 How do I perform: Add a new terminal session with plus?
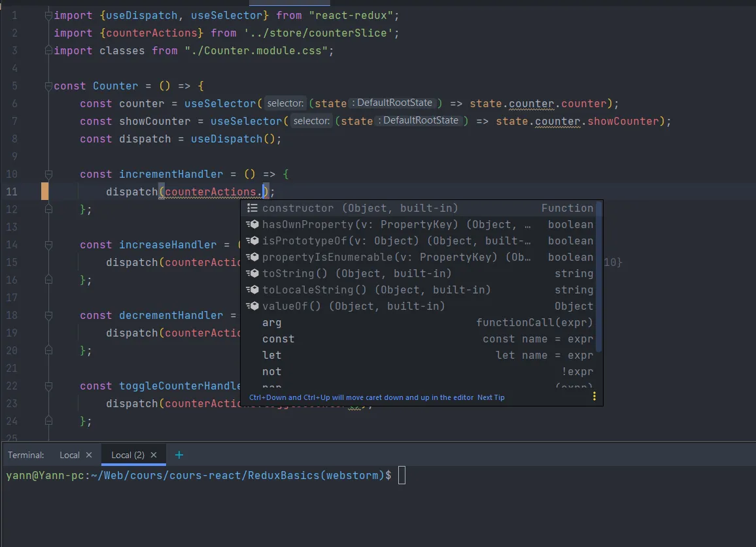(x=179, y=455)
